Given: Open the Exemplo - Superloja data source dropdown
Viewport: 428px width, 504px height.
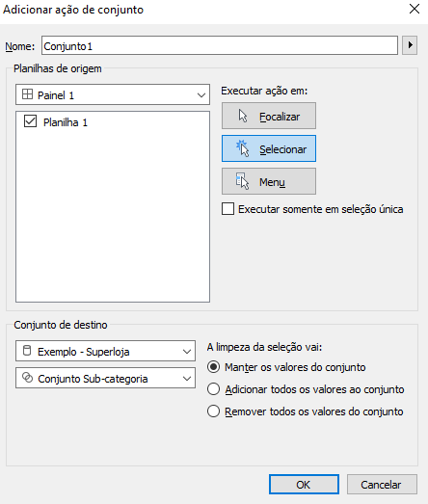Looking at the screenshot, I should tap(105, 351).
